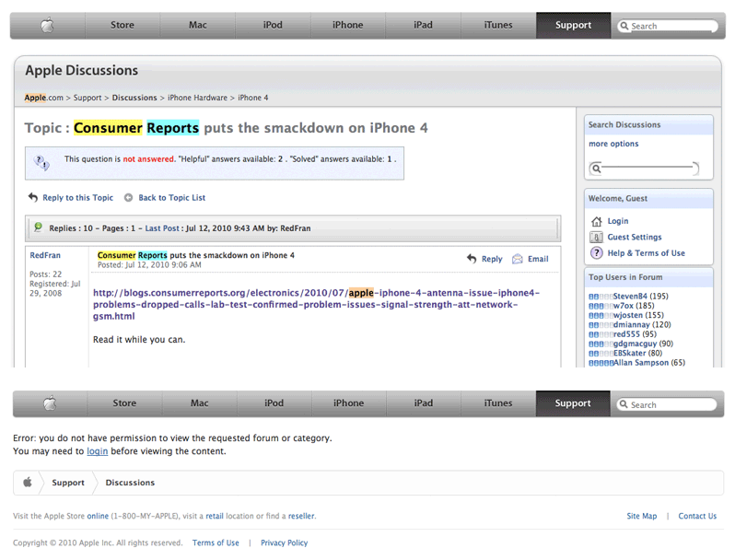Image resolution: width=735 pixels, height=560 pixels.
Task: Click the green pin icon beside Replies
Action: [38, 227]
